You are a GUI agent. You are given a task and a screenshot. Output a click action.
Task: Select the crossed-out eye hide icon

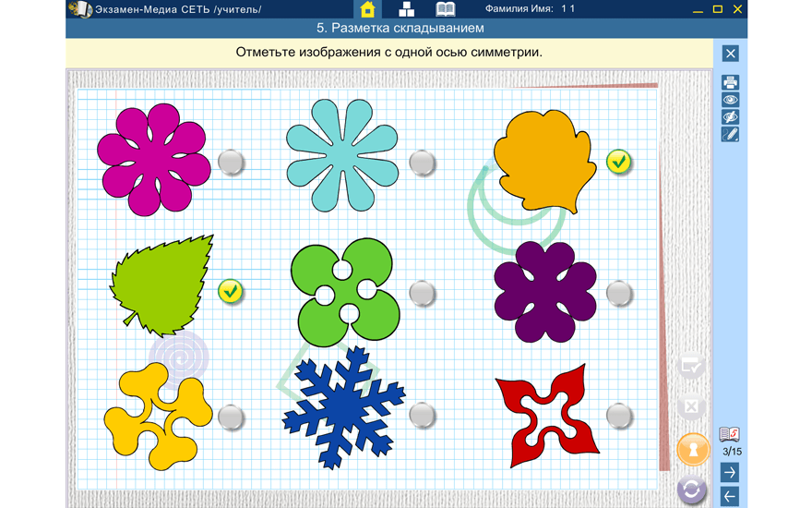click(x=730, y=116)
